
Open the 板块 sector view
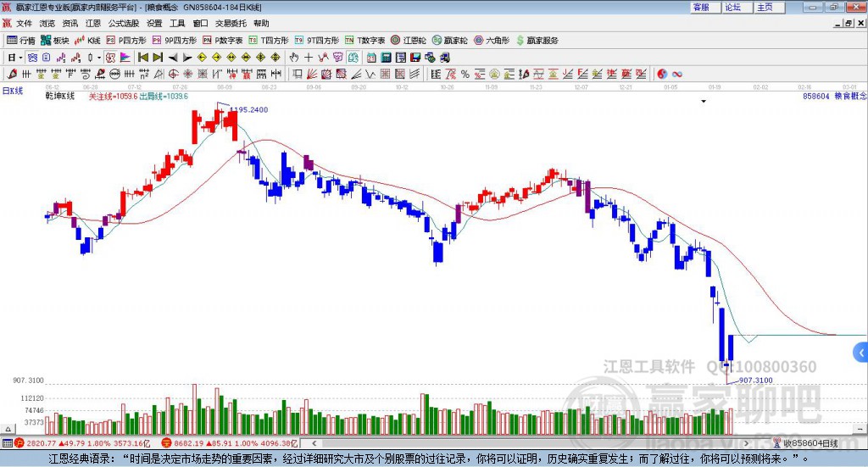pos(54,41)
